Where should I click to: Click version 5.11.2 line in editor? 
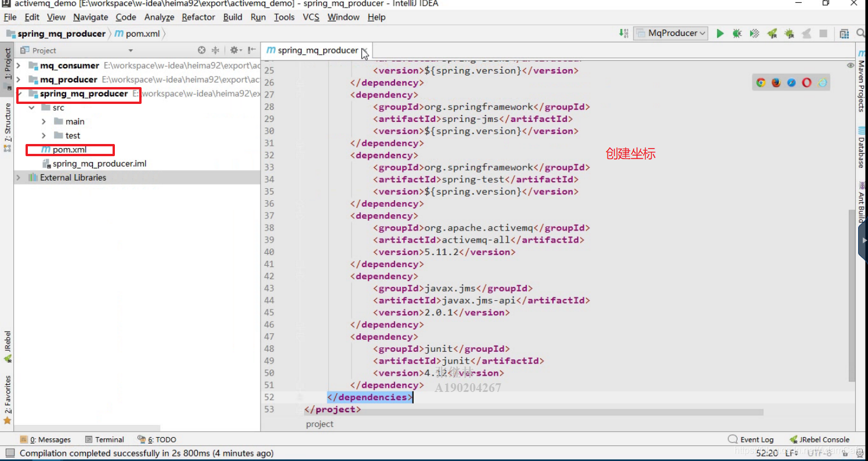pyautogui.click(x=444, y=252)
